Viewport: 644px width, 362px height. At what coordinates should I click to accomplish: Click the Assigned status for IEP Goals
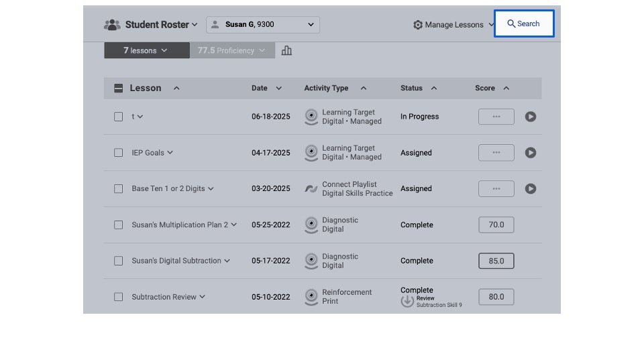(416, 153)
